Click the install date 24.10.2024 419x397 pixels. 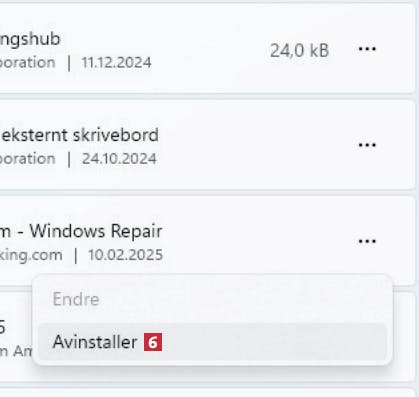(119, 159)
